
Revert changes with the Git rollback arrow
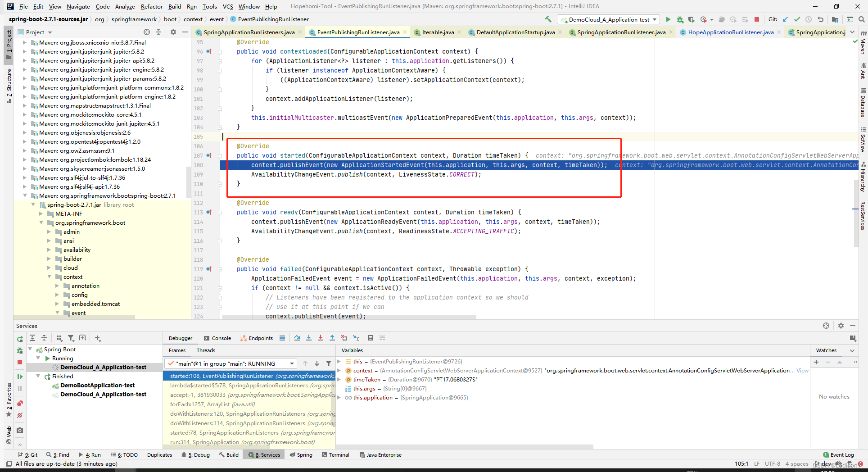coord(820,19)
